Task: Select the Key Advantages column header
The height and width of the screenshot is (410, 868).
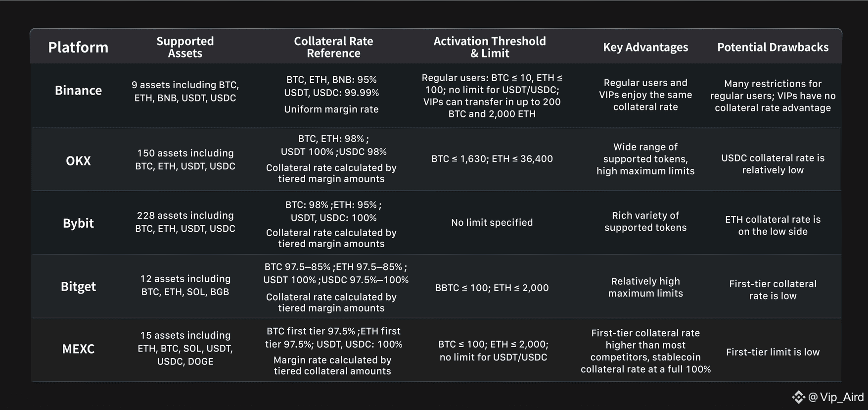Action: [x=645, y=47]
